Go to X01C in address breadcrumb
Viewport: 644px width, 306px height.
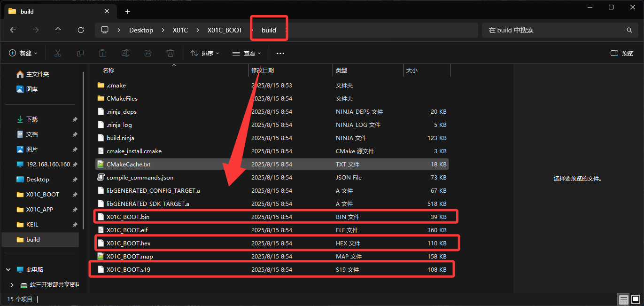(x=180, y=30)
